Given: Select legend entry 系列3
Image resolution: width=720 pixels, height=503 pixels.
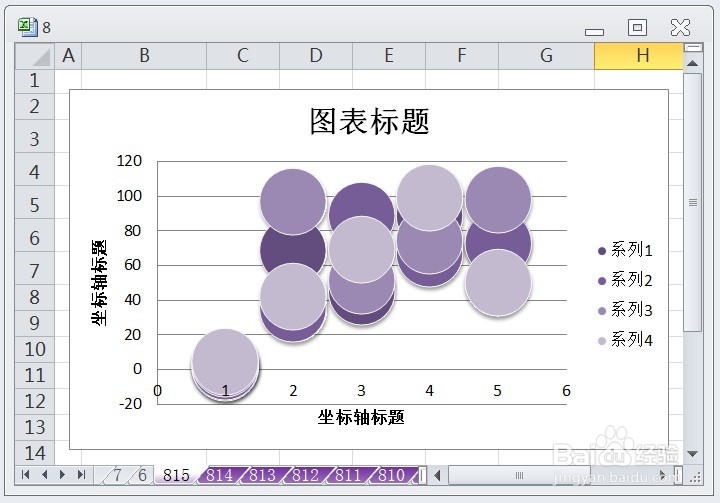Looking at the screenshot, I should pyautogui.click(x=625, y=311).
